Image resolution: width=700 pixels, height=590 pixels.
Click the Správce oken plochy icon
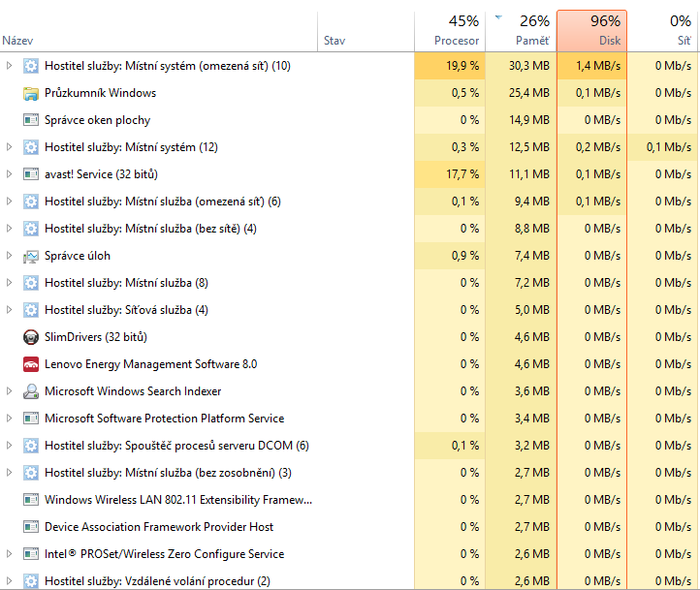click(31, 120)
